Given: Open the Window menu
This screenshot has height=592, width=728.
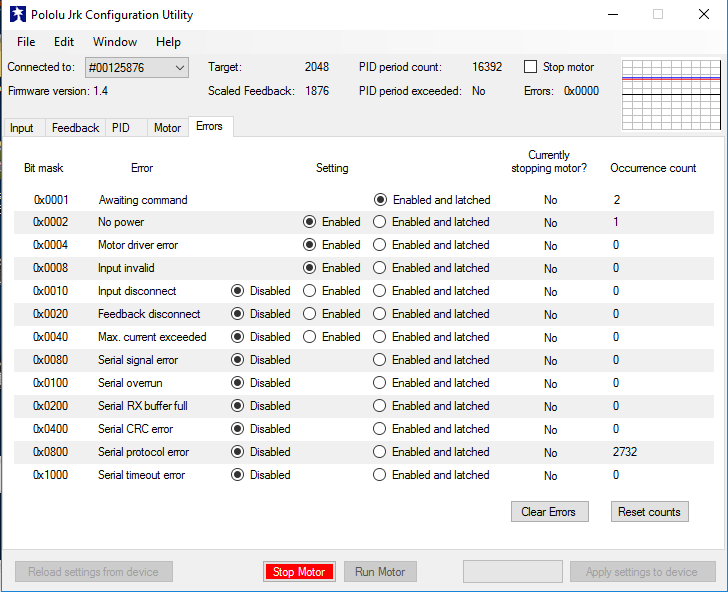Looking at the screenshot, I should tap(115, 42).
